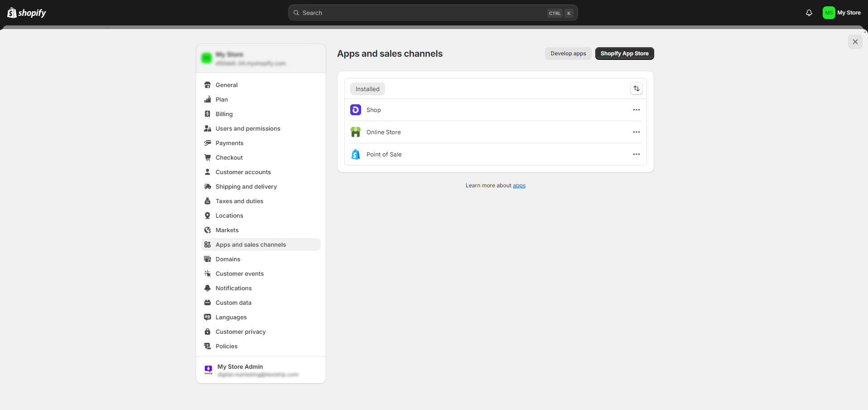Screen dimensions: 868x410
Task: Click the Shipping and delivery truck icon
Action: click(207, 186)
